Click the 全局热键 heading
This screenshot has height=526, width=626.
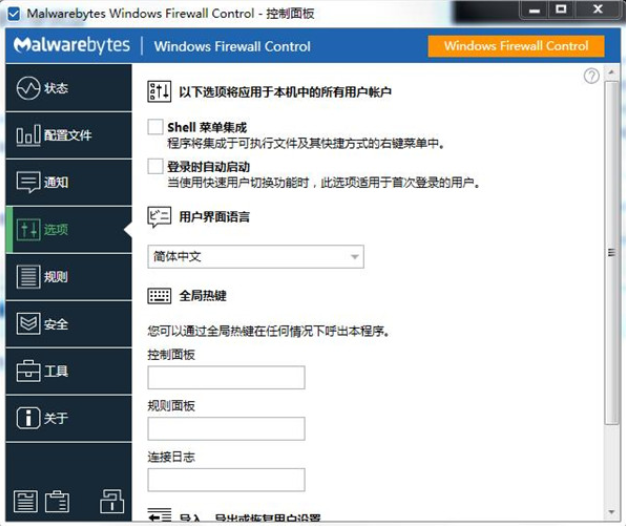click(x=203, y=296)
